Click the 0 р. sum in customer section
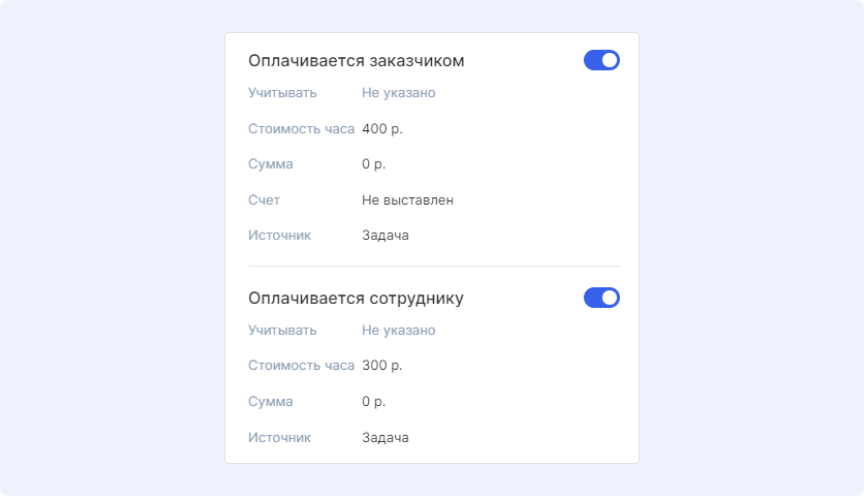This screenshot has width=864, height=496. pyautogui.click(x=374, y=164)
